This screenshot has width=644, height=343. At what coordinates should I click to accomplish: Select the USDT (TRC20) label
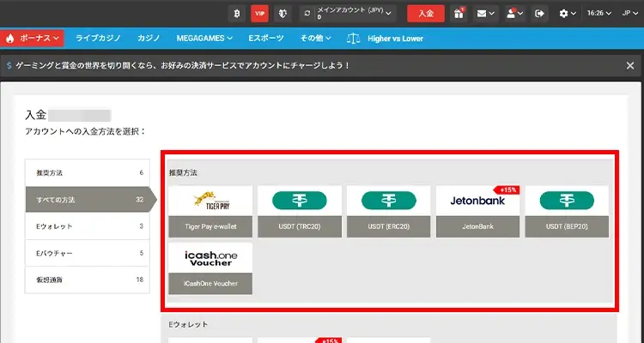point(300,226)
